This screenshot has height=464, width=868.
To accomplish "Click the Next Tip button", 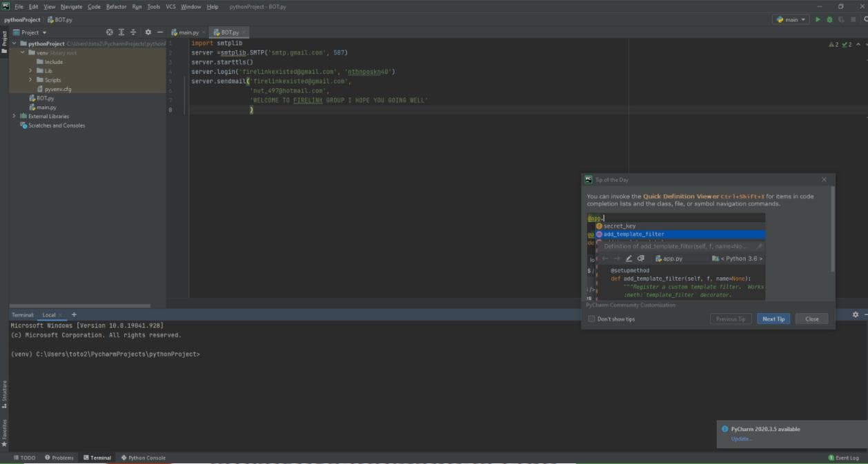I will click(773, 319).
